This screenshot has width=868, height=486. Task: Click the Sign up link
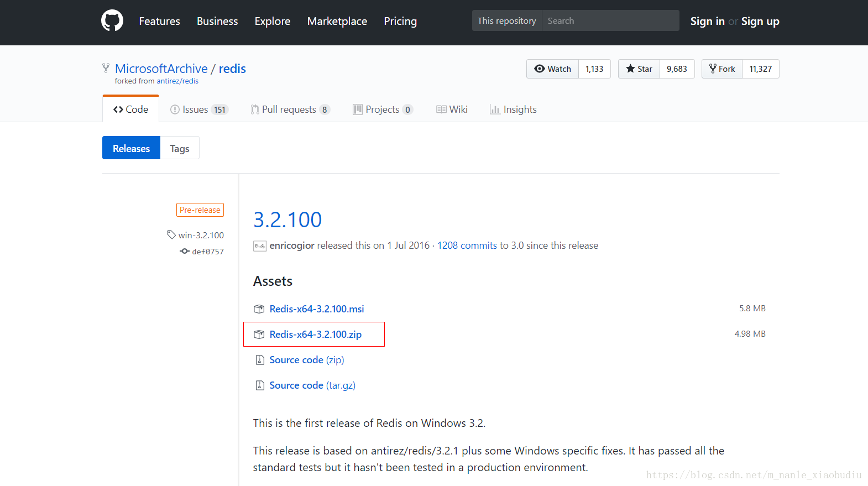pyautogui.click(x=760, y=21)
